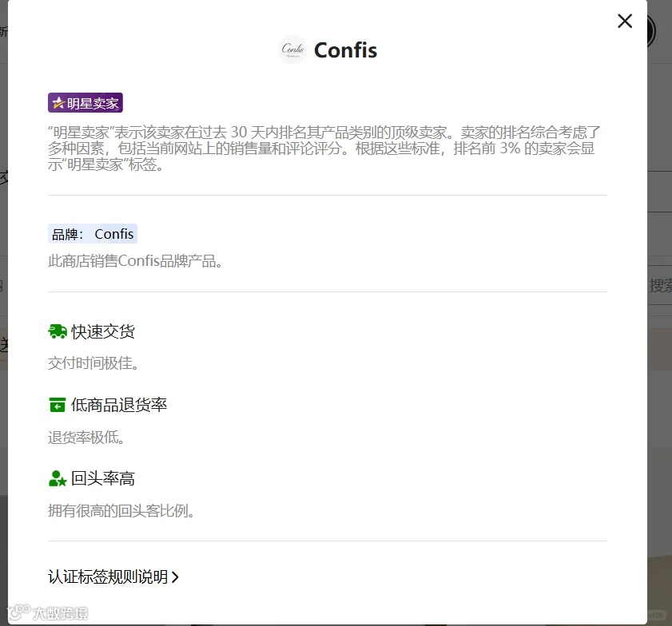Click the 低商品退货率 heading text

(119, 405)
